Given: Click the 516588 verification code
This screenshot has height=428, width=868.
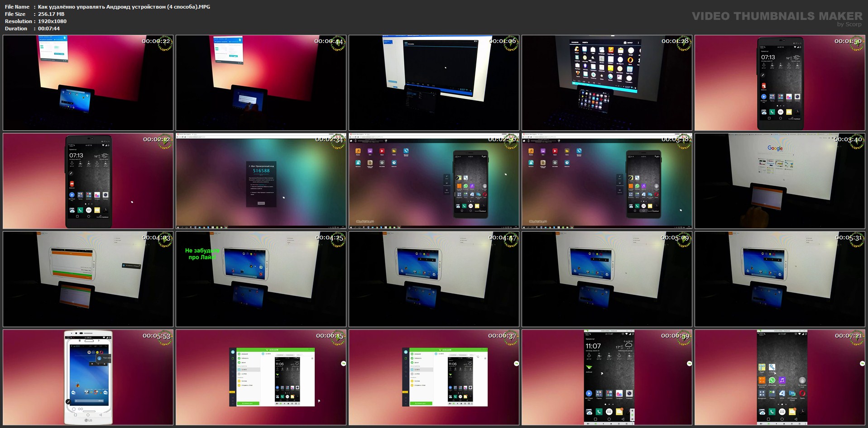Looking at the screenshot, I should click(261, 171).
